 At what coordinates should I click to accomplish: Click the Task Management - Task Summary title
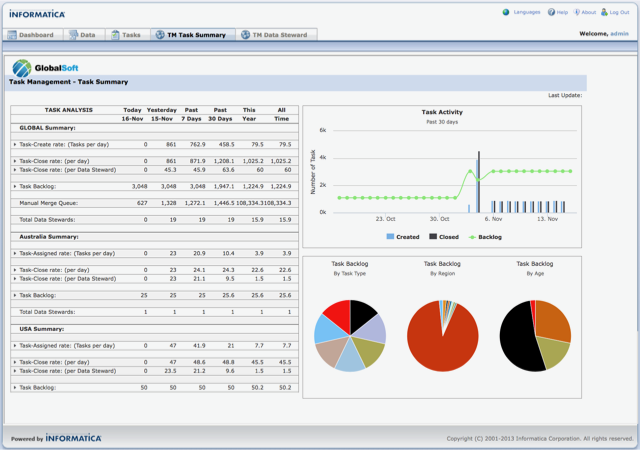pos(69,82)
